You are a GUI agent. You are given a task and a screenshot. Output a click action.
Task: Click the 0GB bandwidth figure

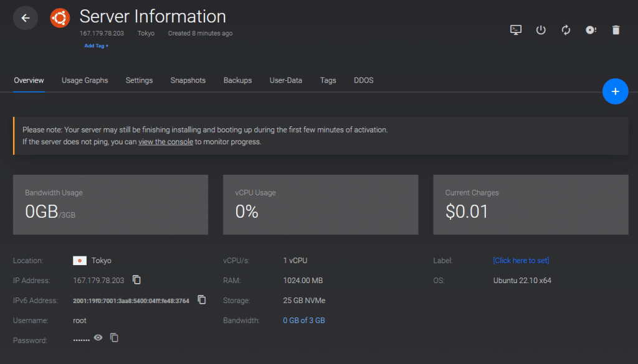coord(42,212)
